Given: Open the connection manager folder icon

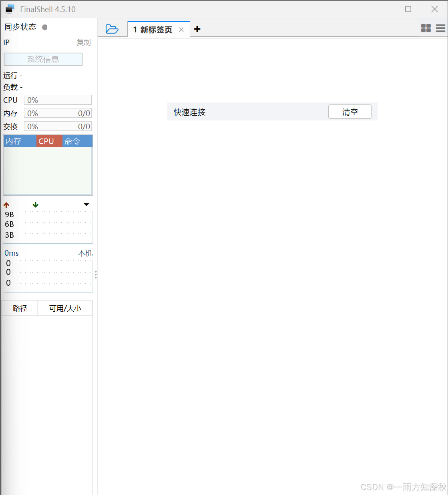Looking at the screenshot, I should pyautogui.click(x=112, y=29).
